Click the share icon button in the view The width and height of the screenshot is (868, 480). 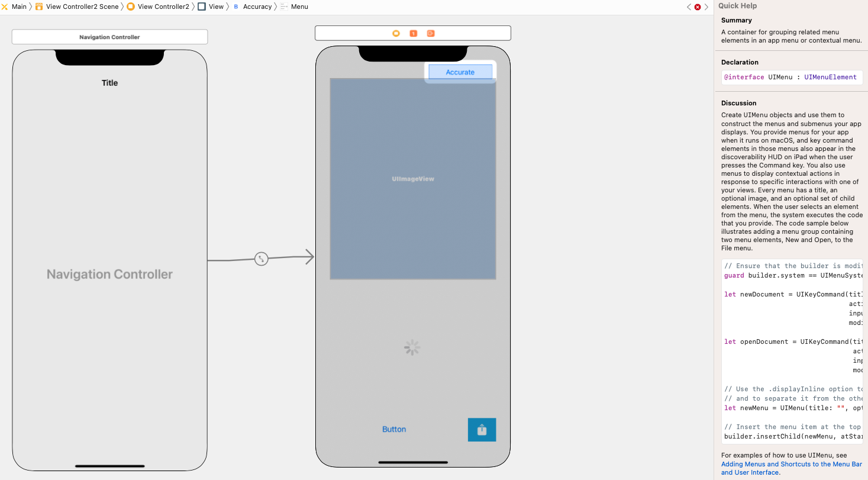[482, 430]
